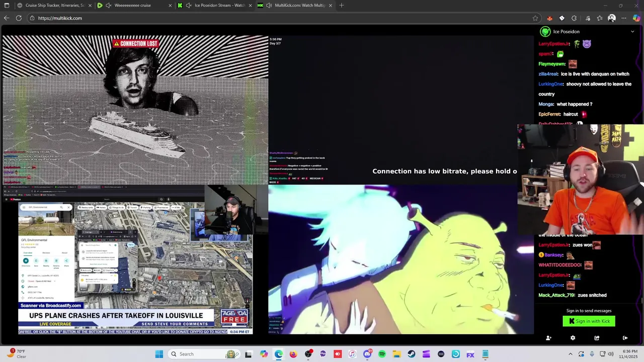The image size is (644, 362).
Task: Click the system tray microphone icon
Action: pyautogui.click(x=592, y=354)
